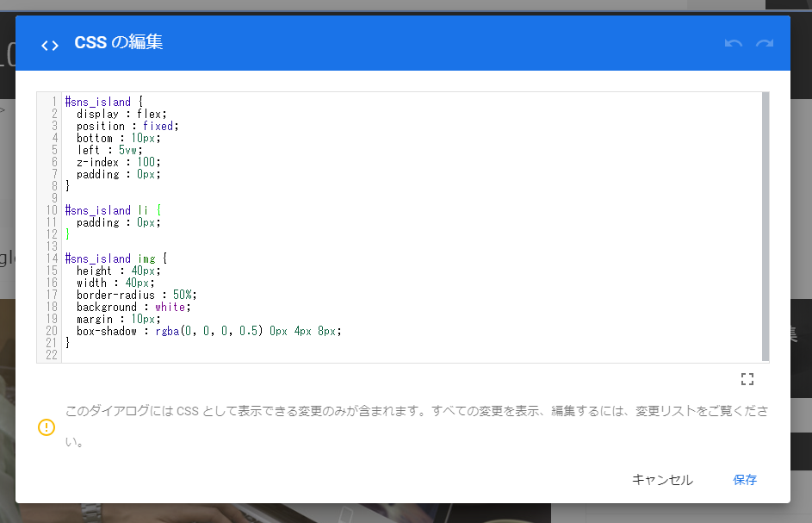Viewport: 812px width, 523px height.
Task: Click the redo arrow in dialog header
Action: point(764,43)
